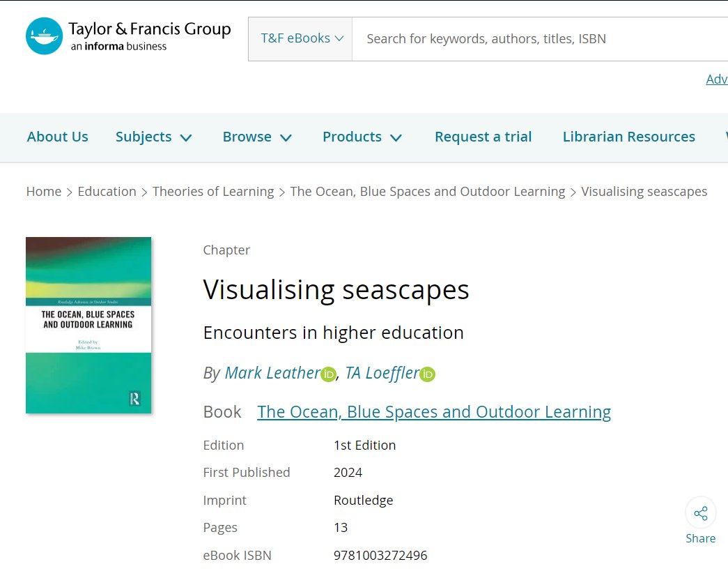Open the T&F eBooks search scope selector

tap(300, 38)
